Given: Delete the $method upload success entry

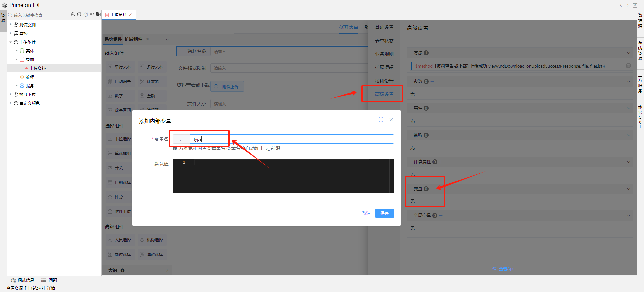Looking at the screenshot, I should click(x=628, y=66).
